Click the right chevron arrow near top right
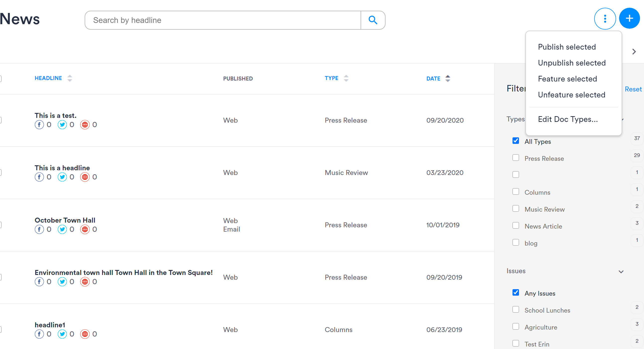Viewport: 644px width, 349px height. pyautogui.click(x=634, y=52)
